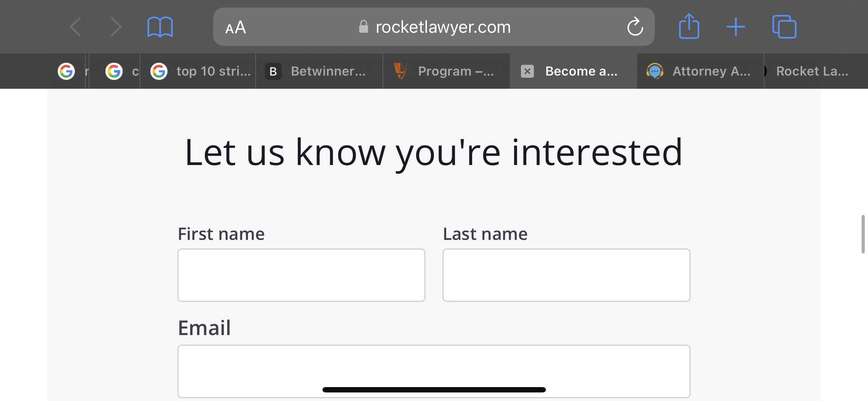Open the bookmarks book icon
This screenshot has height=401, width=868.
[x=160, y=27]
